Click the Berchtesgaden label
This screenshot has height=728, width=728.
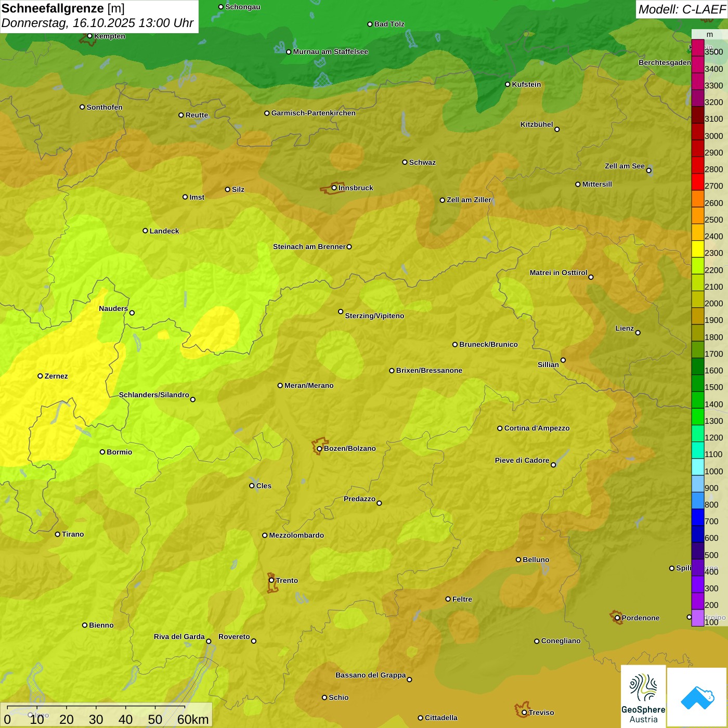[665, 62]
